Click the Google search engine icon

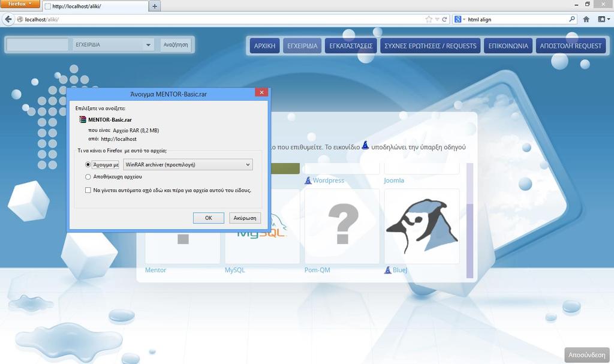coord(458,19)
